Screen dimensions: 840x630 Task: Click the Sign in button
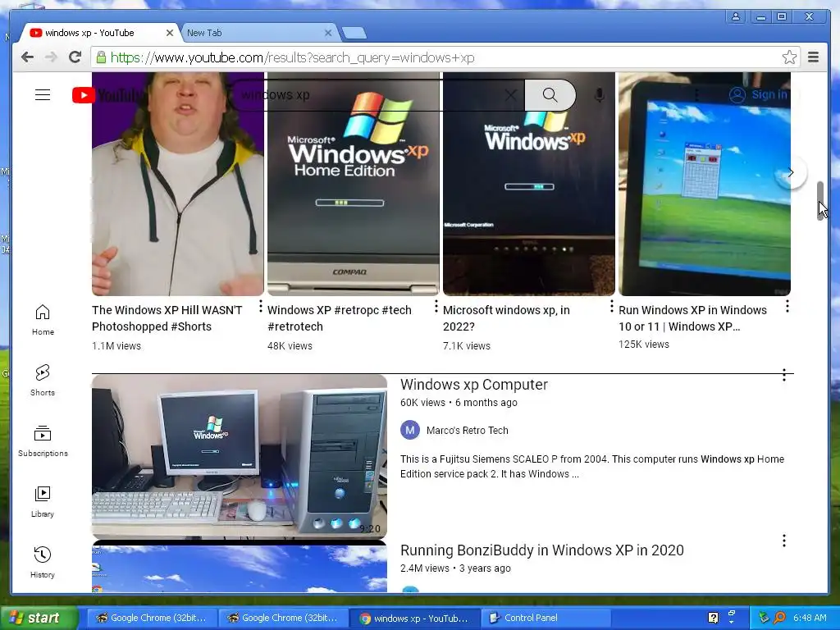(758, 95)
